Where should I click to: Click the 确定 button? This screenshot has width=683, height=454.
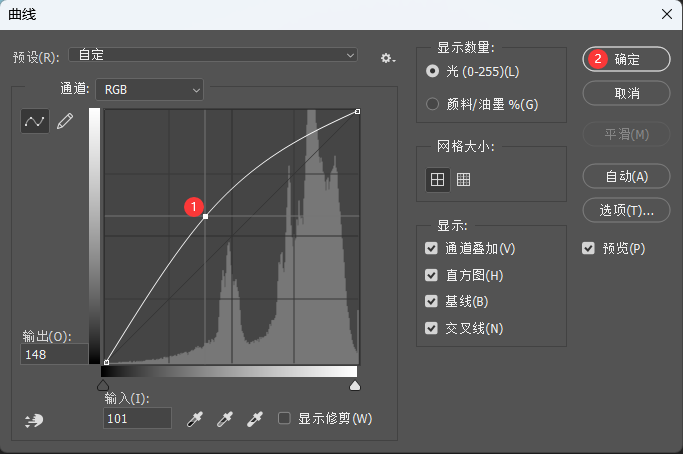(x=626, y=59)
